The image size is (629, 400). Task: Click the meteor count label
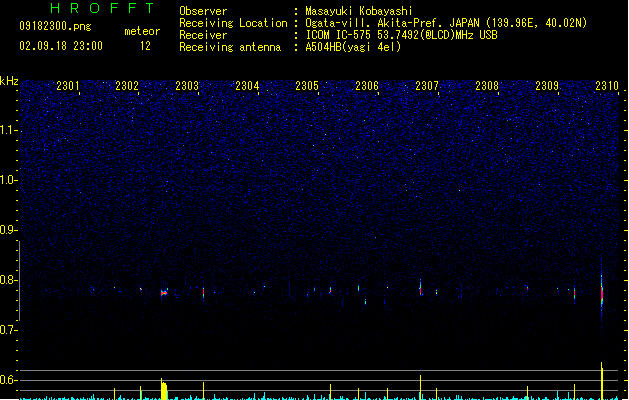coord(142,31)
